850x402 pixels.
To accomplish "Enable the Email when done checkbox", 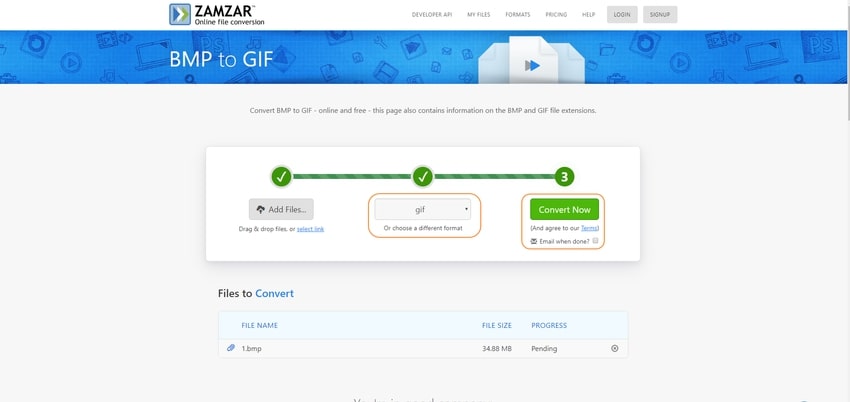I will [595, 241].
